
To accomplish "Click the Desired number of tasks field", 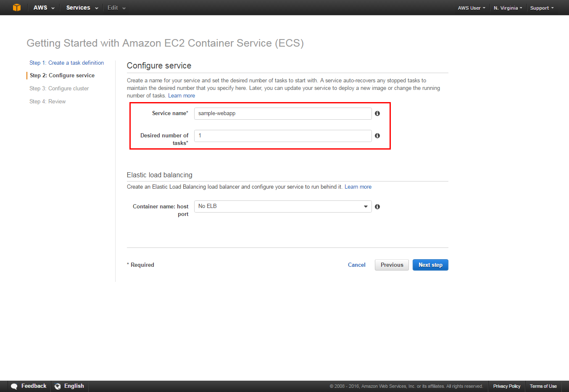I will point(283,136).
